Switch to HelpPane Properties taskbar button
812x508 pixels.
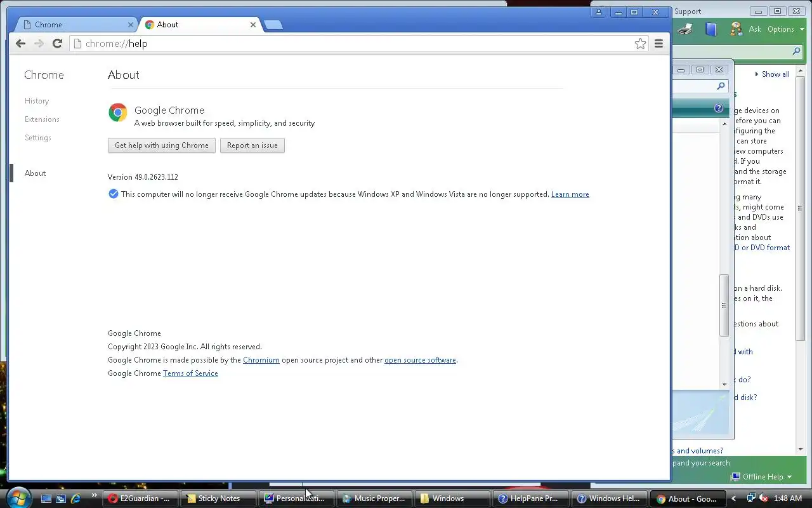click(x=530, y=498)
